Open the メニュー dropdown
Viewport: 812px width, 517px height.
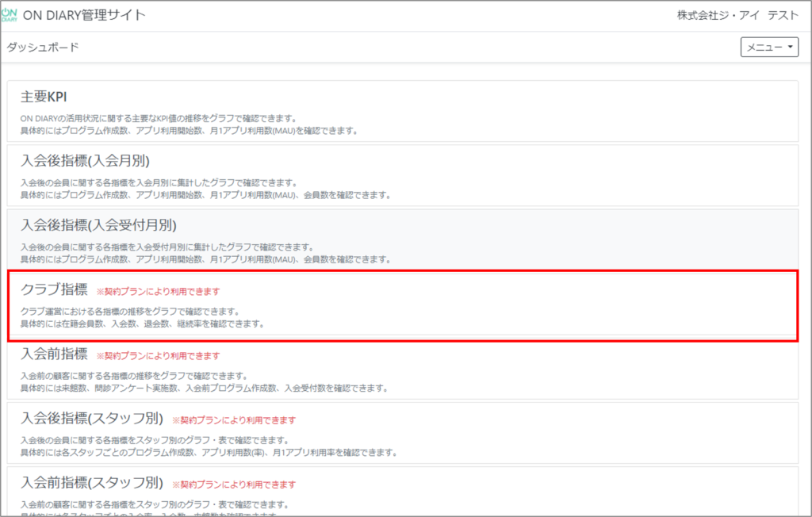click(x=769, y=48)
